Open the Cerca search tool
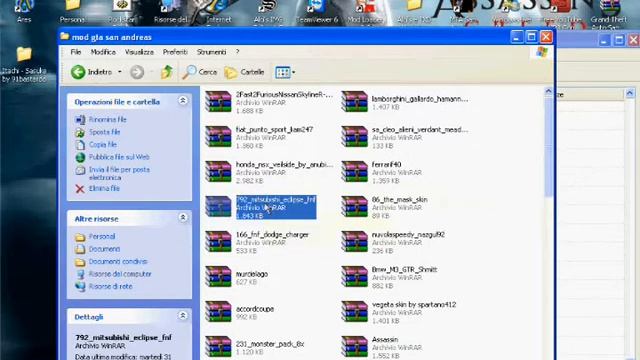The image size is (640, 360). (x=200, y=72)
